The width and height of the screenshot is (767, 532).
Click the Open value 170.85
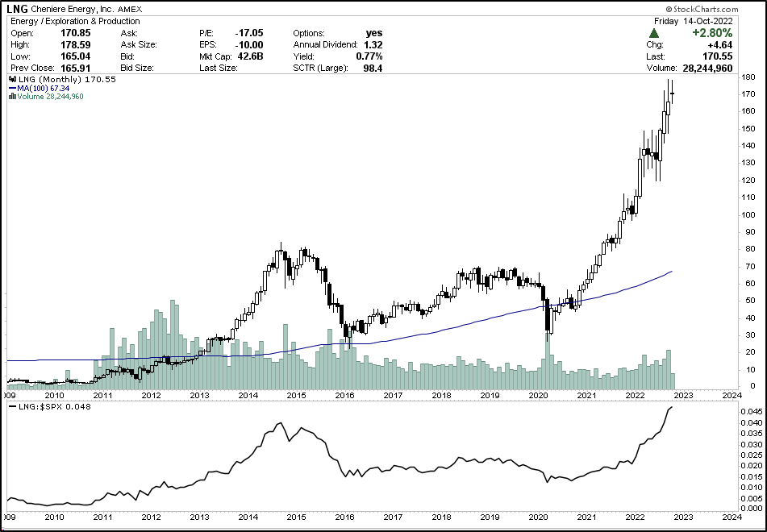[x=75, y=33]
